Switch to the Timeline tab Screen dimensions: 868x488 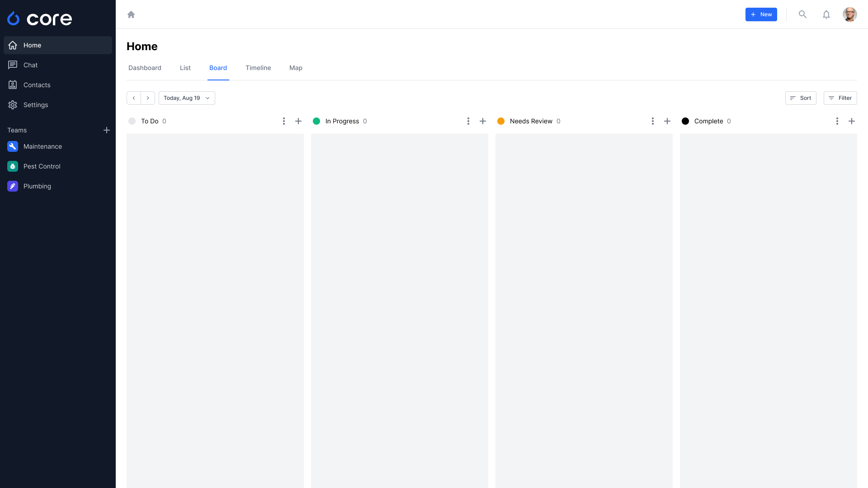tap(258, 68)
